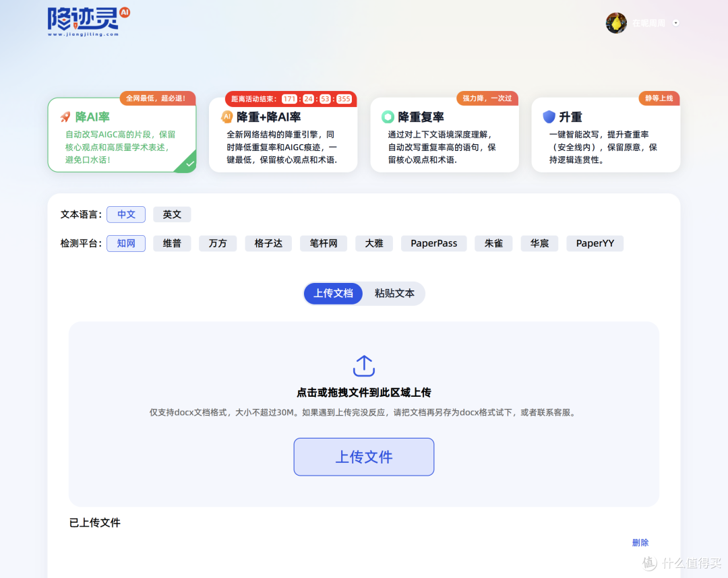Click the rocket icon on 降AI率 card
This screenshot has width=728, height=578.
[65, 117]
